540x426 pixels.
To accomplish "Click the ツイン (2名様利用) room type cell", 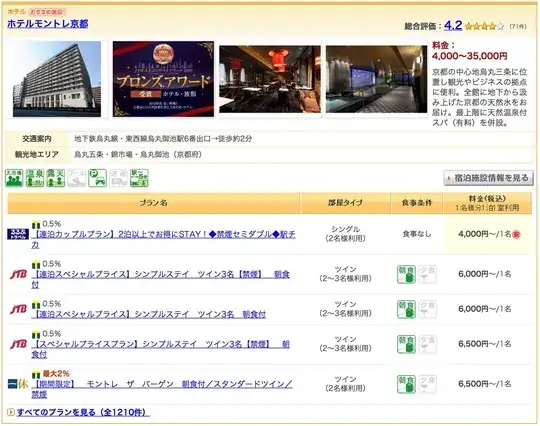I will [345, 384].
